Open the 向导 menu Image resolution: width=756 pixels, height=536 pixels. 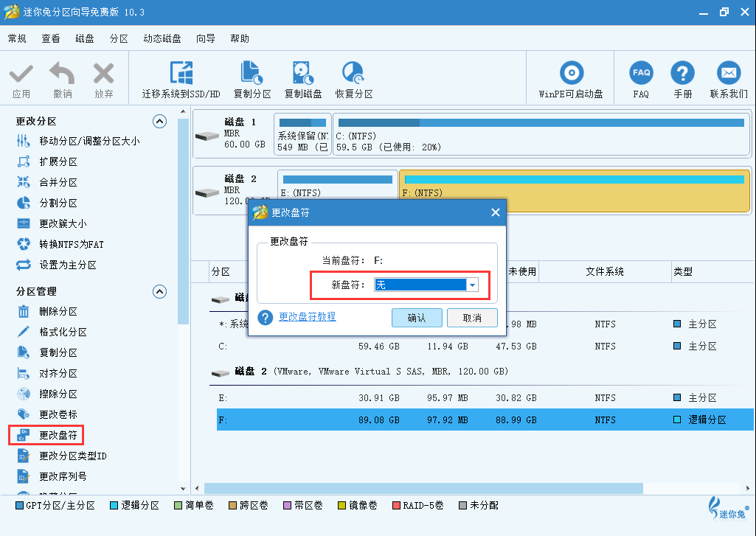click(205, 38)
